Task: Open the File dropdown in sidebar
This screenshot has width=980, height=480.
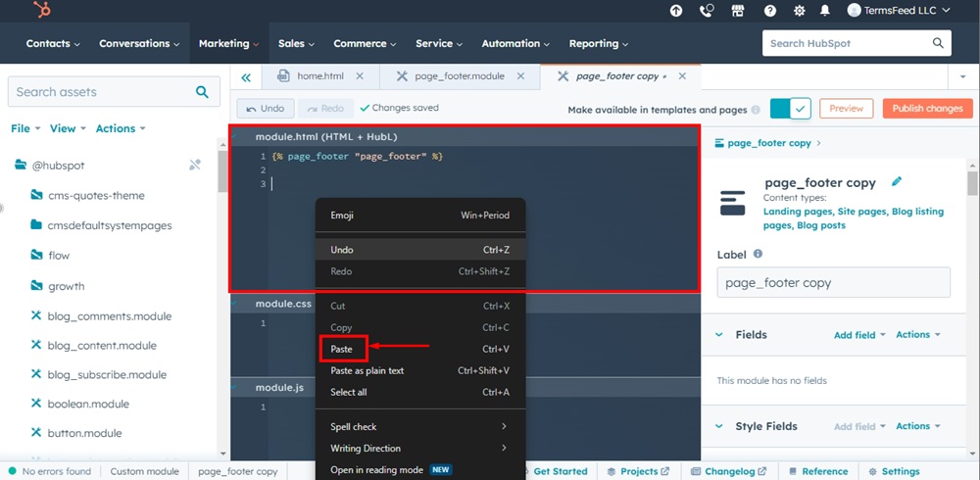Action: (x=25, y=128)
